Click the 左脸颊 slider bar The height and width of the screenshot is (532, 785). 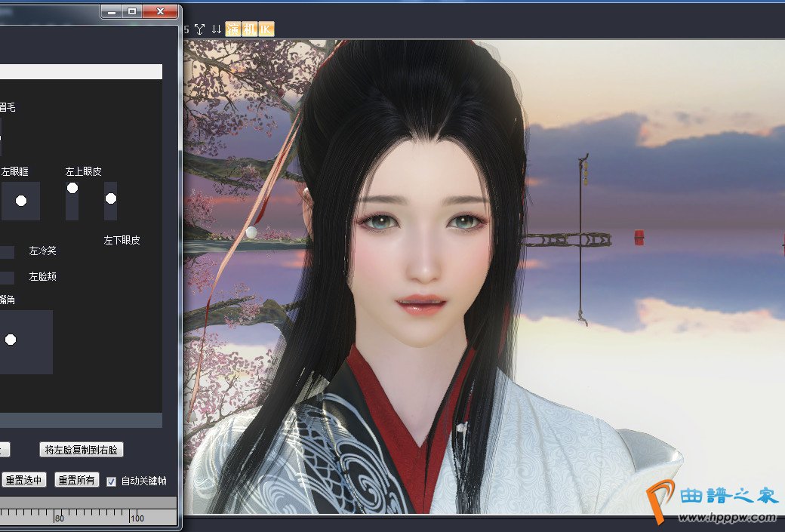6,278
